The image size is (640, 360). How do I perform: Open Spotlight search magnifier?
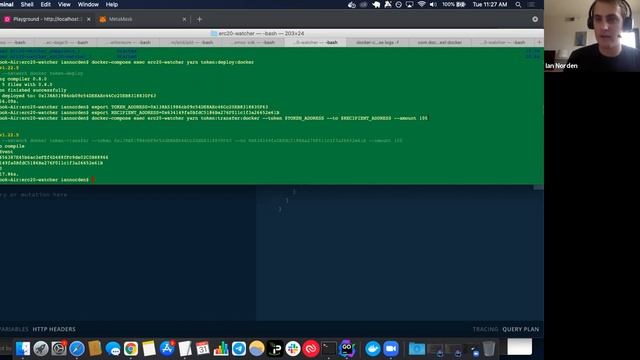[518, 4]
